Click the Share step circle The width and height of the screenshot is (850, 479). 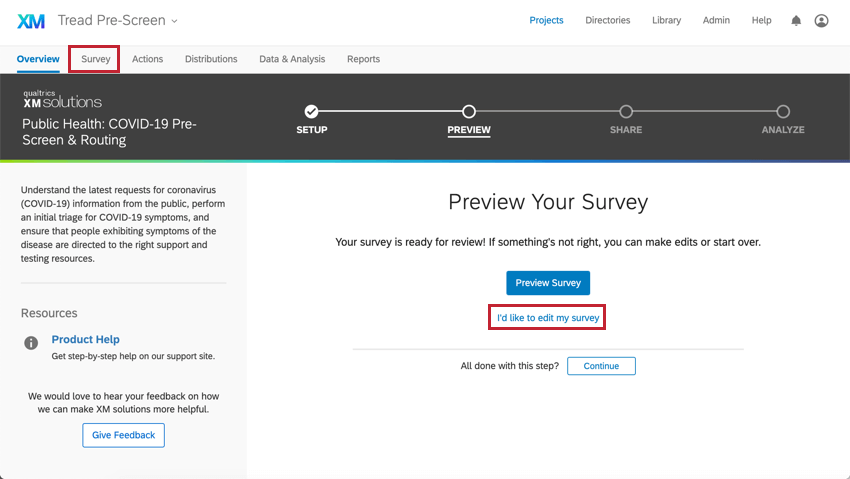pyautogui.click(x=626, y=112)
